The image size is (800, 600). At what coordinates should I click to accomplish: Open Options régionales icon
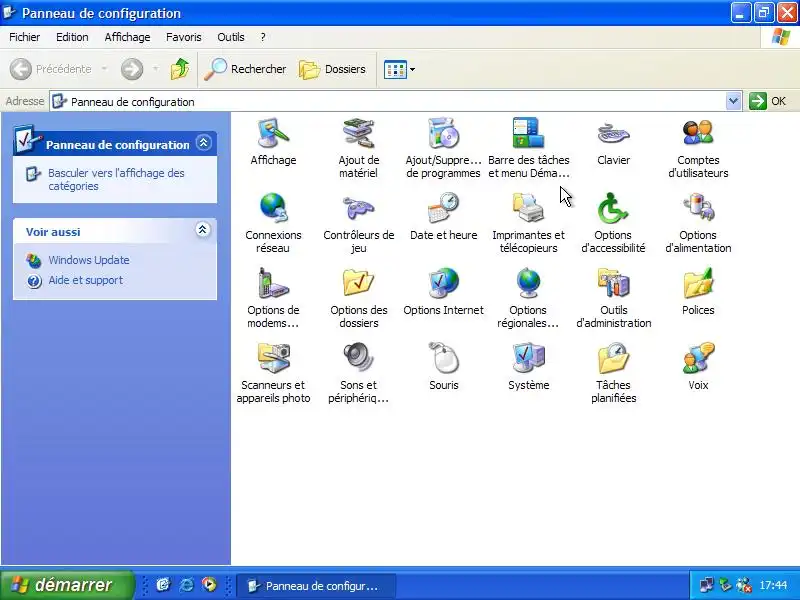[529, 298]
